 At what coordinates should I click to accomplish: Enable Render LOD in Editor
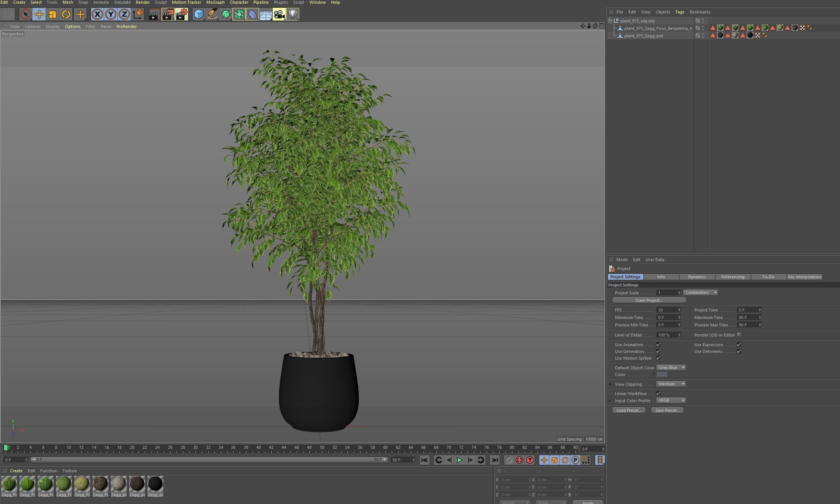pos(739,335)
